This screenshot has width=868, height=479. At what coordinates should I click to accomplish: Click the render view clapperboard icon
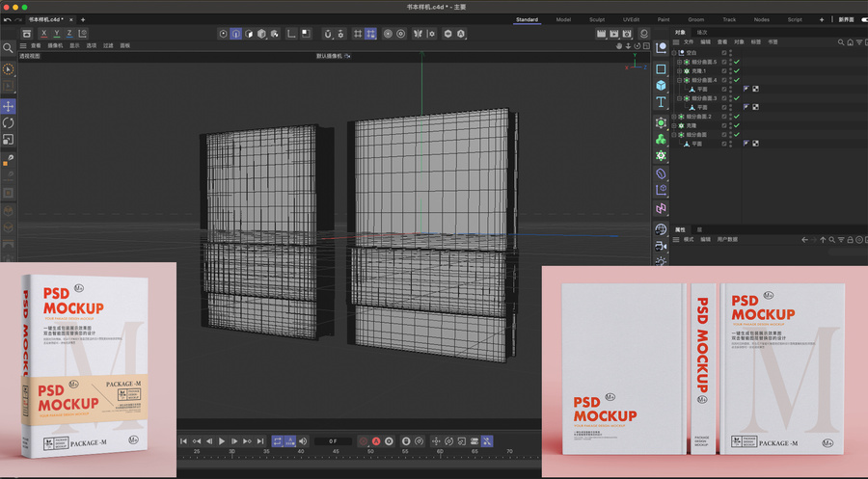pos(601,34)
